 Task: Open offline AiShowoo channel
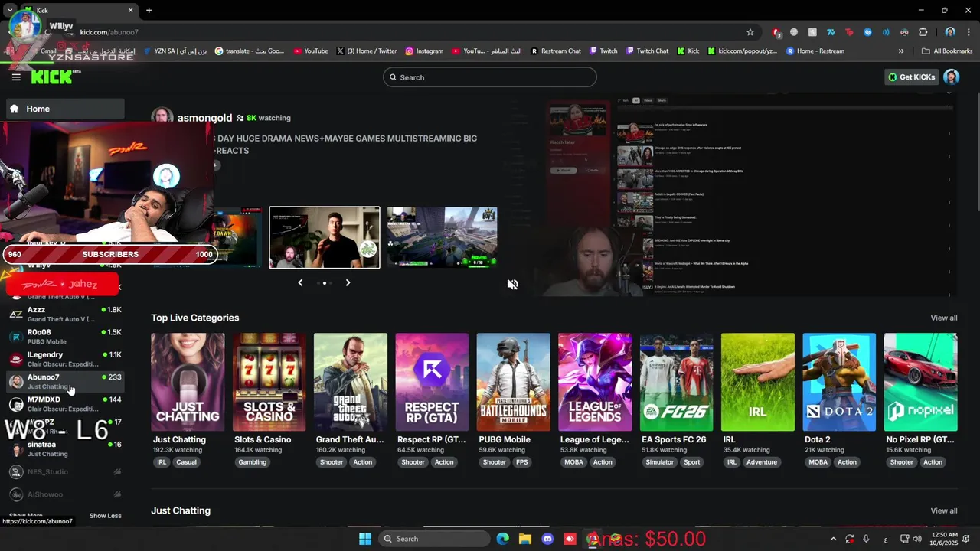tap(64, 494)
